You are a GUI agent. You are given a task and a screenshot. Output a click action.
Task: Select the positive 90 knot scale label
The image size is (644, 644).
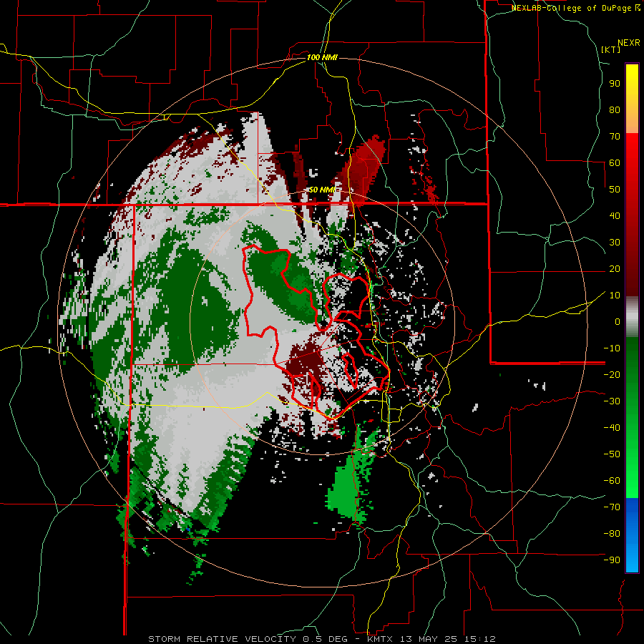(615, 84)
